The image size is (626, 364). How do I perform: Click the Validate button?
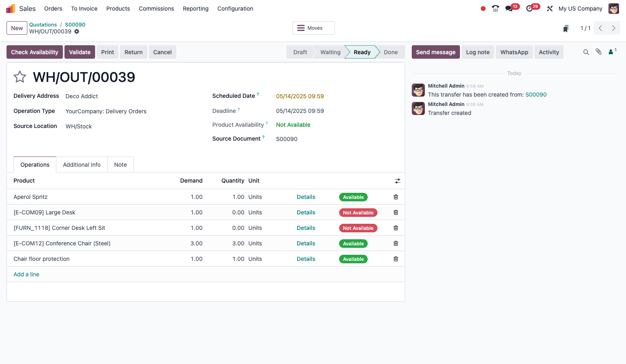point(80,52)
